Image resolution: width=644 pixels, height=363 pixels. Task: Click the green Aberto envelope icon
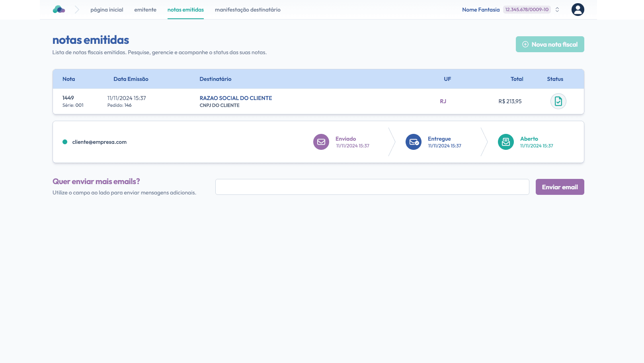tap(505, 142)
